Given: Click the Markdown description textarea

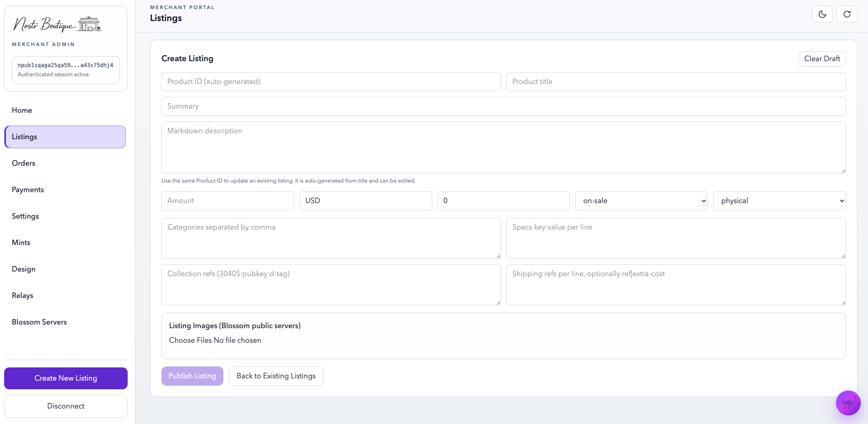Looking at the screenshot, I should [x=504, y=147].
